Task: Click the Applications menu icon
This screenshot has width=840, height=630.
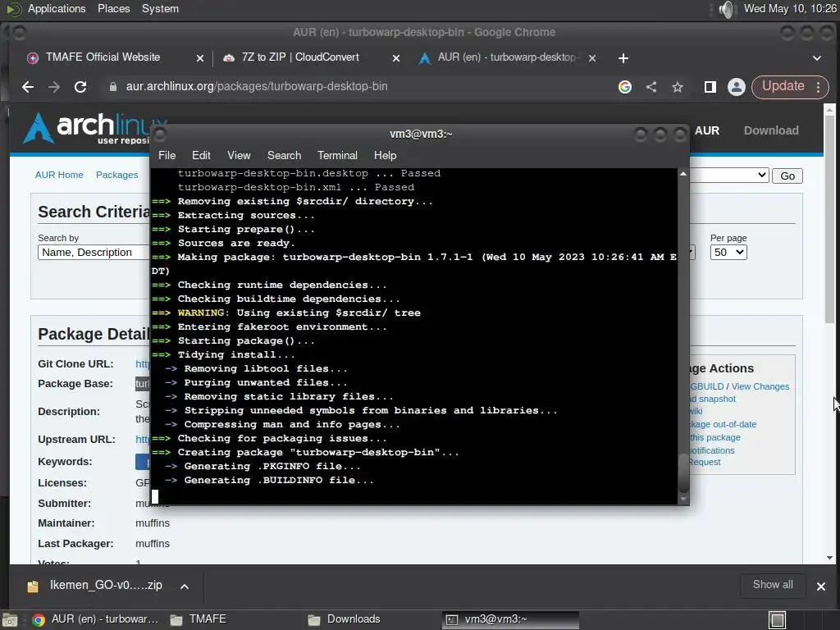Action: coord(13,9)
